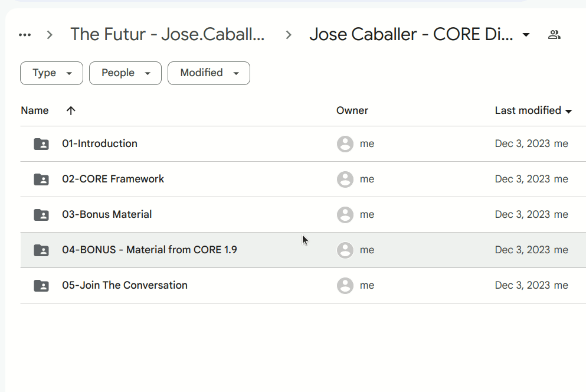Click the Owner column header
586x392 pixels.
click(x=352, y=110)
